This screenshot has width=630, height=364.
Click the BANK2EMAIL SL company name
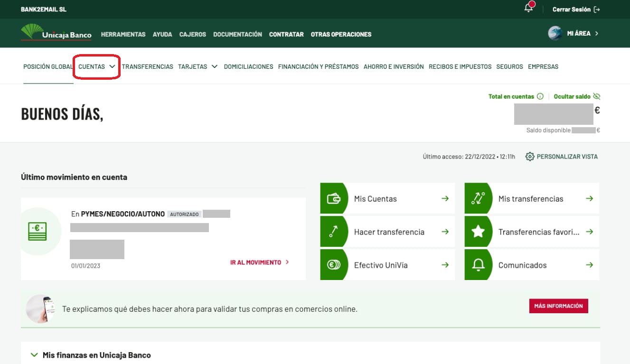click(x=44, y=9)
